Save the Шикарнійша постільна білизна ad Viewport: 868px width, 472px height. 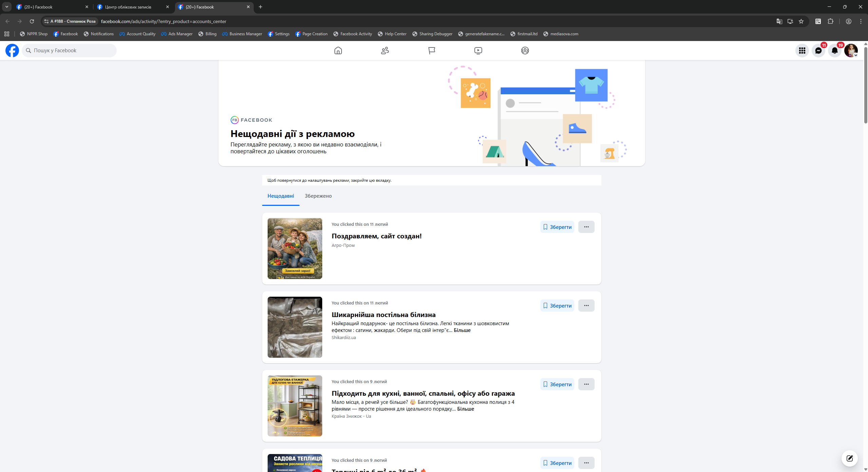(x=557, y=306)
